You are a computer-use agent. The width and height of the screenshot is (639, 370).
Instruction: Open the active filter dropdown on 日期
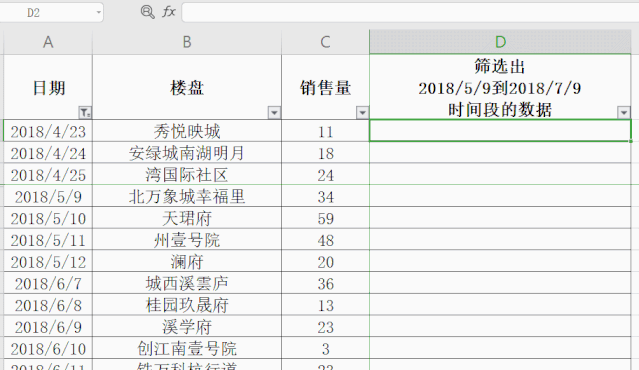[85, 112]
